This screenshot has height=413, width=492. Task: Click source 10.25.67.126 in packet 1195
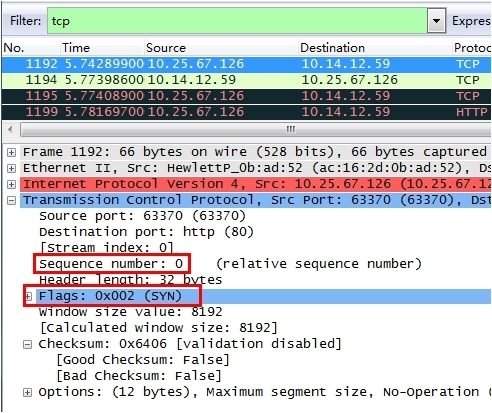(196, 96)
